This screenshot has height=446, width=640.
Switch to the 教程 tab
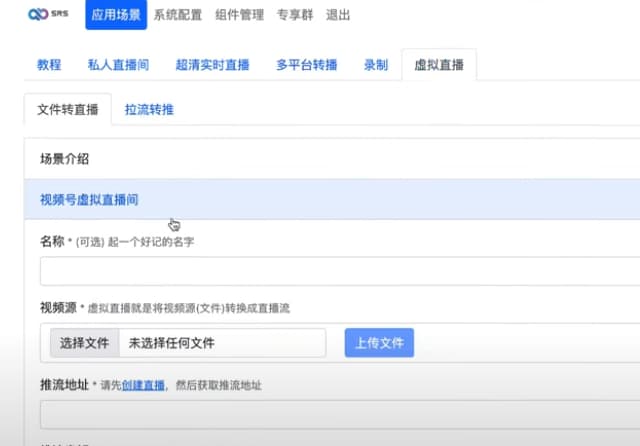49,65
